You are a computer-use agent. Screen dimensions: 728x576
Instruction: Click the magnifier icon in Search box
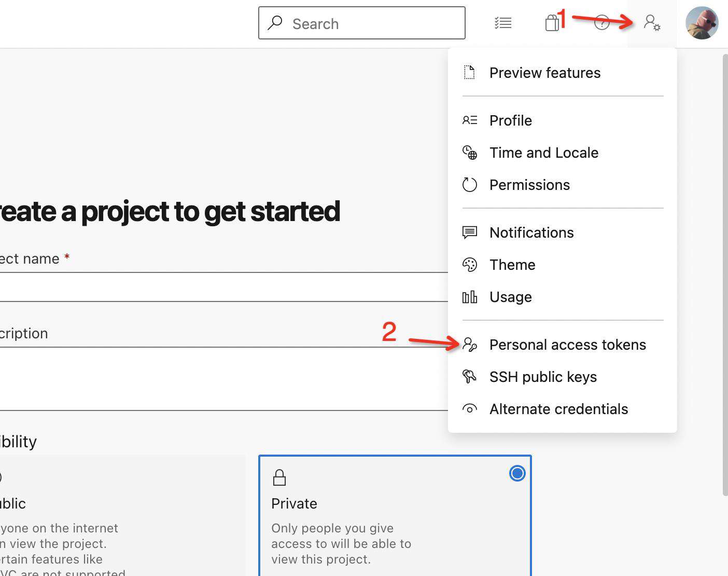275,23
